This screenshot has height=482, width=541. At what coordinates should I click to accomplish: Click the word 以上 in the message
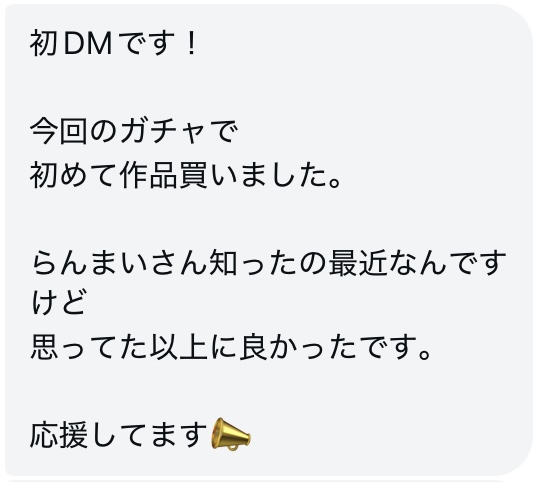tap(179, 347)
